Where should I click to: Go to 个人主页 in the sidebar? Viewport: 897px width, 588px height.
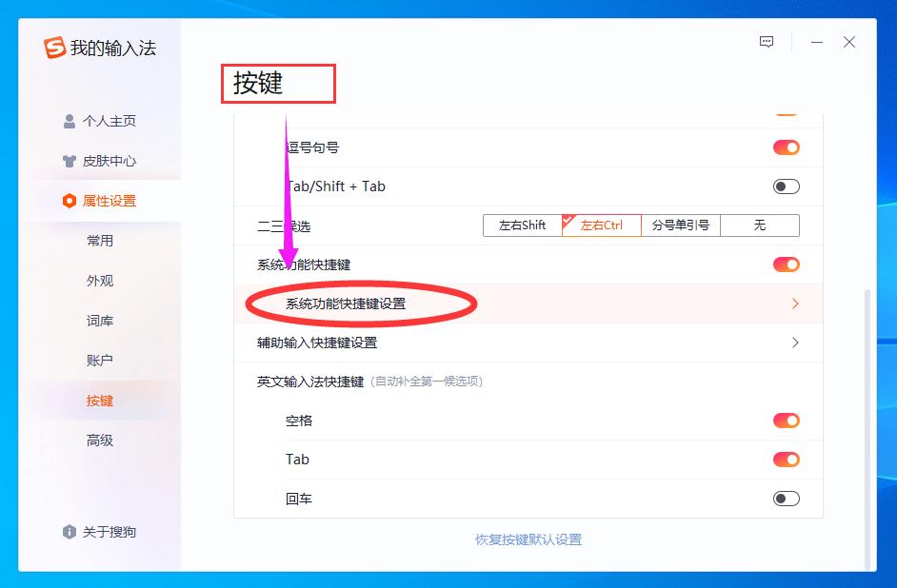coord(108,121)
